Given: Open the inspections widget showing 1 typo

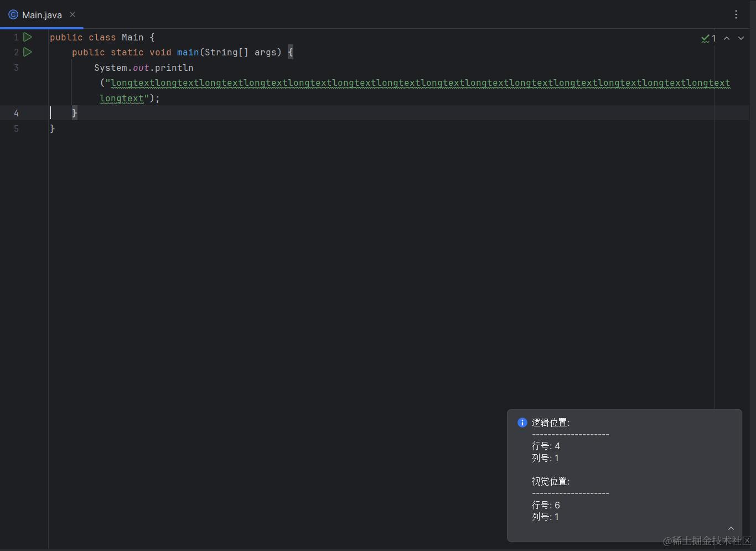Looking at the screenshot, I should click(x=708, y=38).
